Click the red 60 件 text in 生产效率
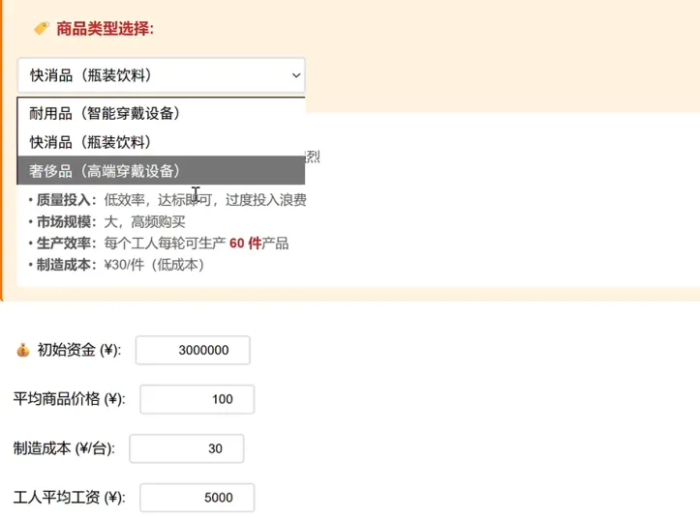Screen dimensions: 700x517 (245, 244)
